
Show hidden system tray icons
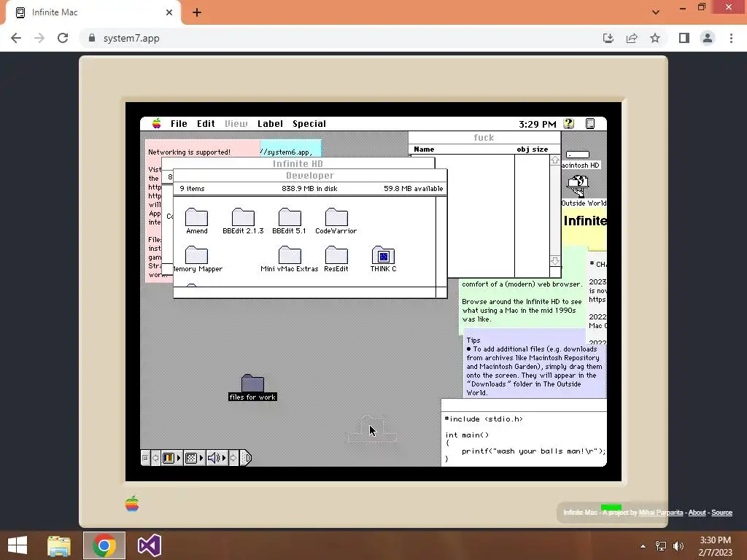click(643, 546)
